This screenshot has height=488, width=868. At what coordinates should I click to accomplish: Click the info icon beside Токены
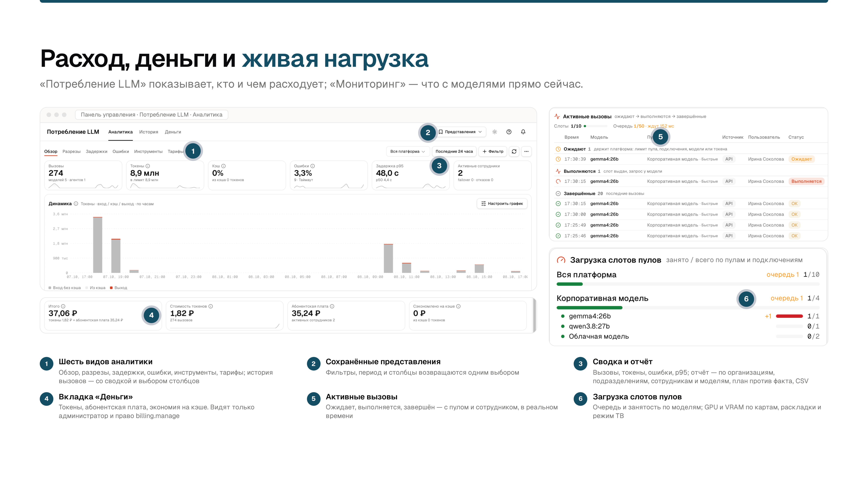click(148, 166)
